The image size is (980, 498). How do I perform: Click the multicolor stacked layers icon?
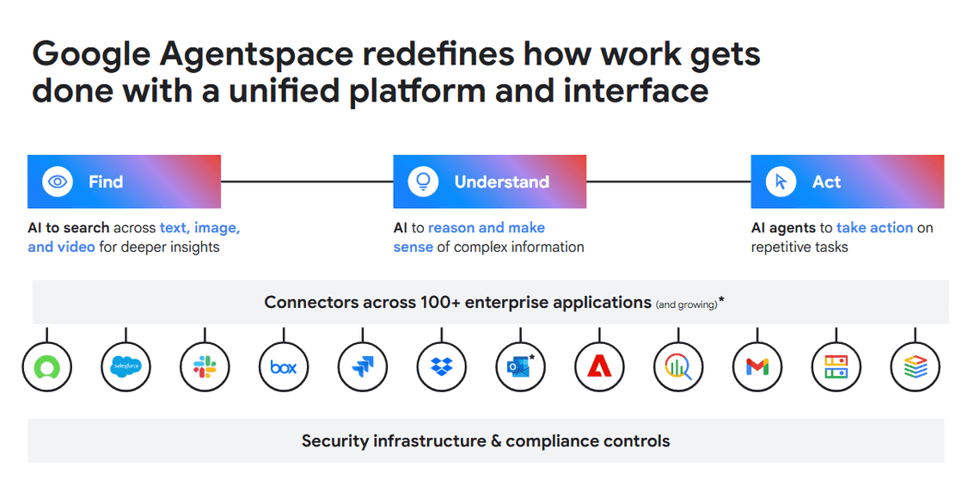916,367
